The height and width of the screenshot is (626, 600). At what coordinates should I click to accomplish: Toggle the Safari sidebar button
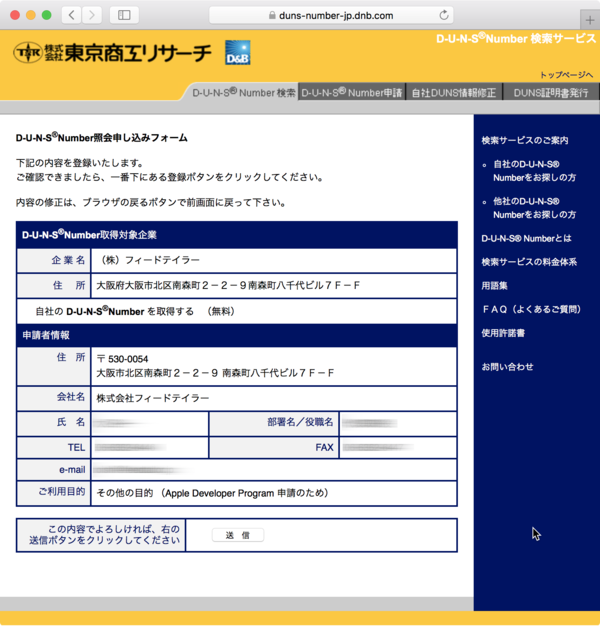click(124, 15)
